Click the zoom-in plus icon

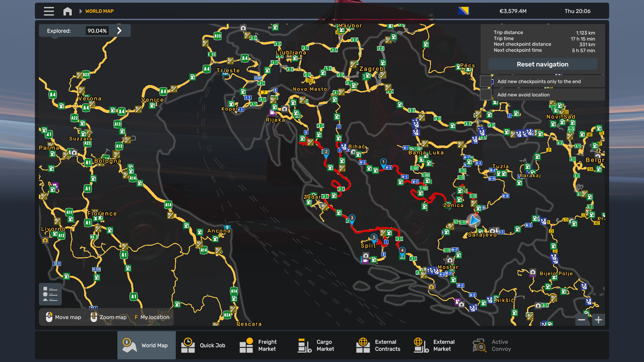tap(598, 319)
